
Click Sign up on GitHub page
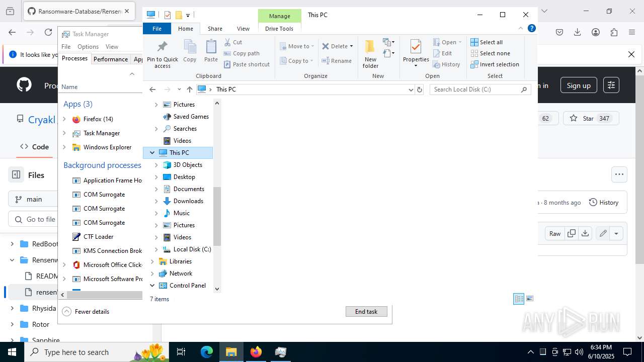(579, 85)
